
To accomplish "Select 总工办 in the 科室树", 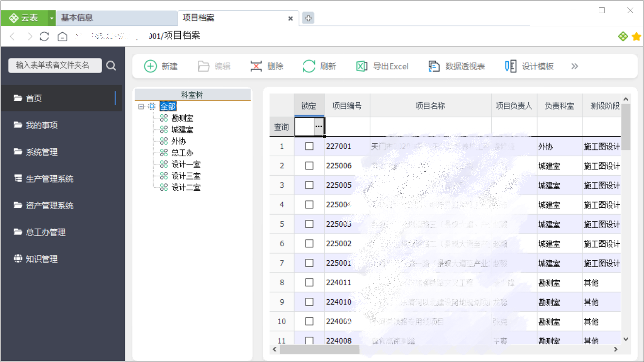I will coord(182,153).
